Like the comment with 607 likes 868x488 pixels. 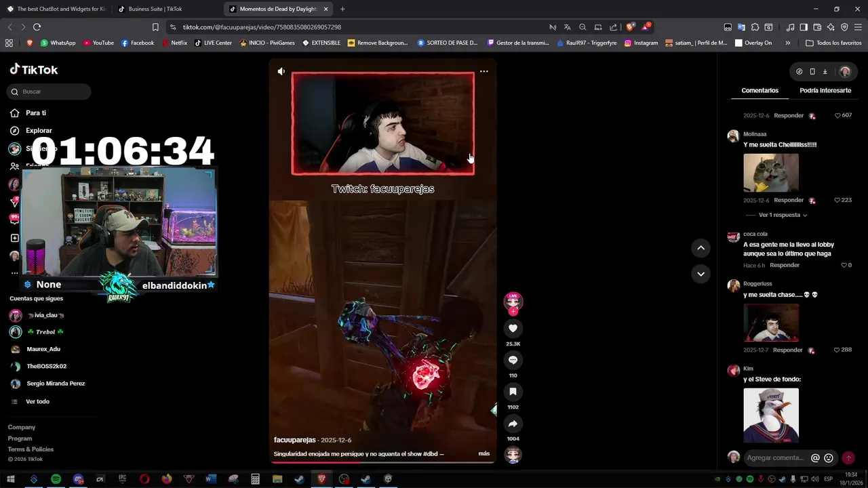tap(838, 115)
